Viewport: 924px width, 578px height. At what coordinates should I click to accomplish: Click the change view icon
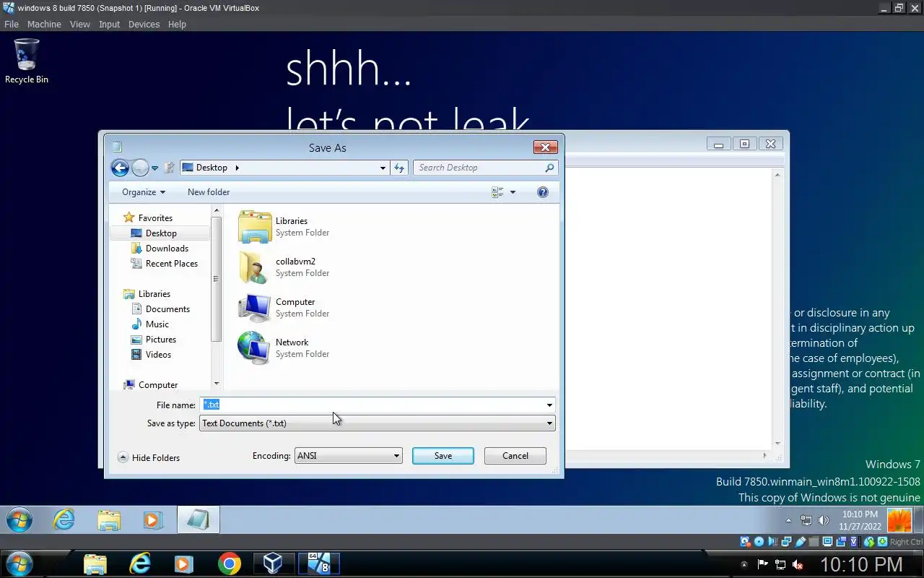[497, 192]
